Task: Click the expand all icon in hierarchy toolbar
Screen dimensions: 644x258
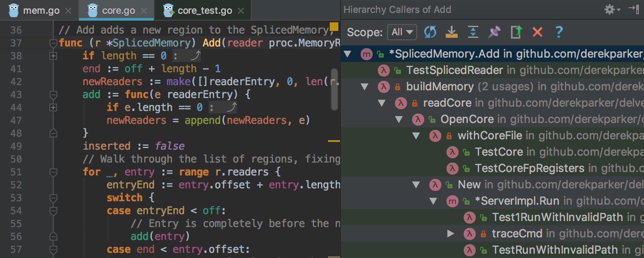Action: pyautogui.click(x=473, y=32)
